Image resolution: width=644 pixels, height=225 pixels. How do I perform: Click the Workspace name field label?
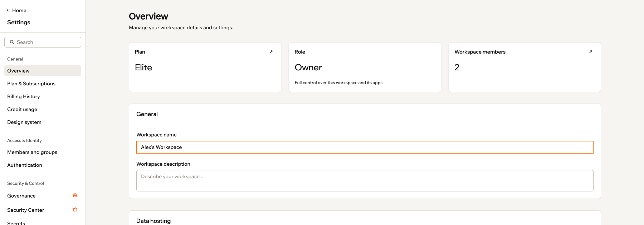(156, 135)
